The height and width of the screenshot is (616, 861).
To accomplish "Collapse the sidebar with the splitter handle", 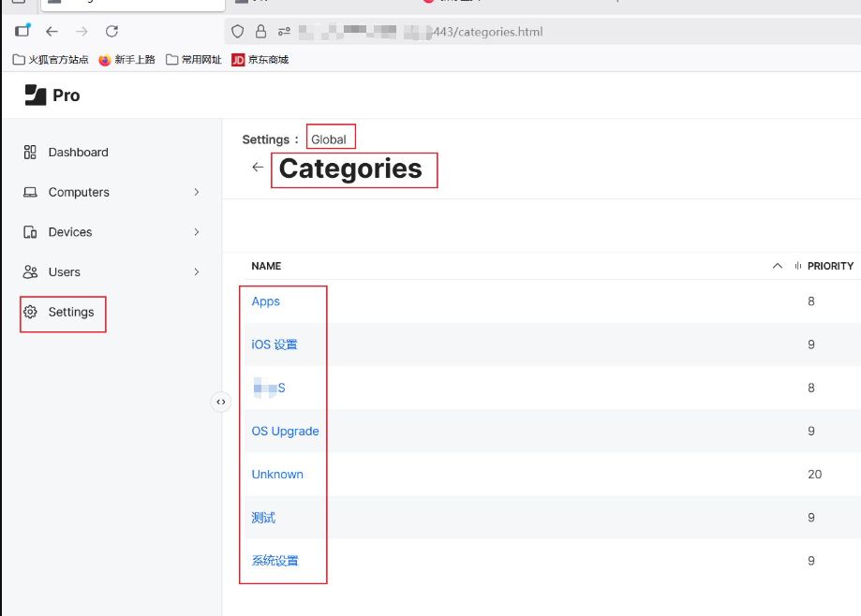I will click(x=220, y=402).
